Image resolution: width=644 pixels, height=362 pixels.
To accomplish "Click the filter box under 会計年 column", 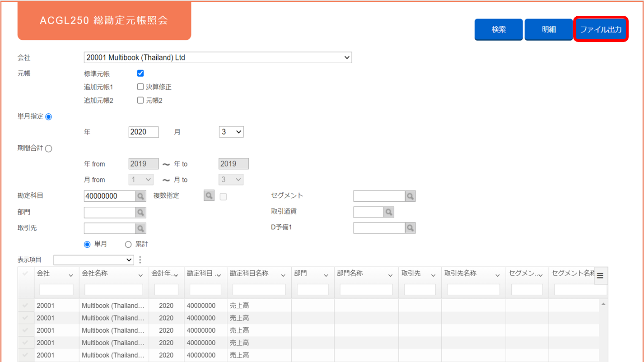I will coord(166,289).
